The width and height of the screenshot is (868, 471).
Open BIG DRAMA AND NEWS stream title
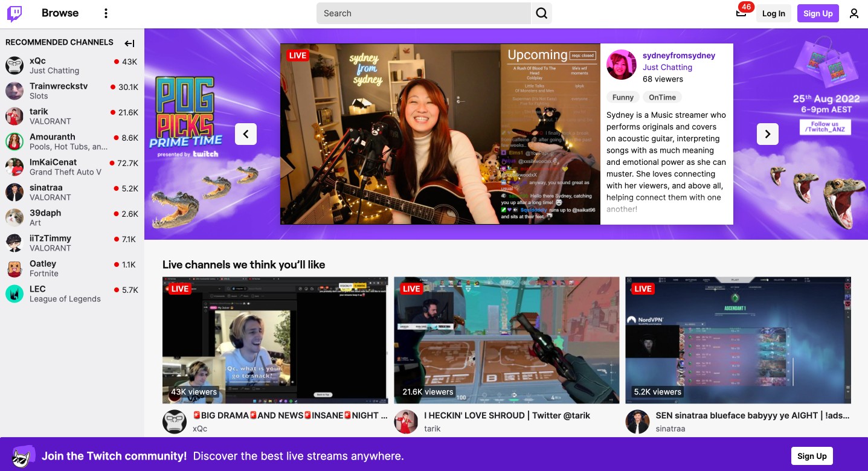coord(290,415)
